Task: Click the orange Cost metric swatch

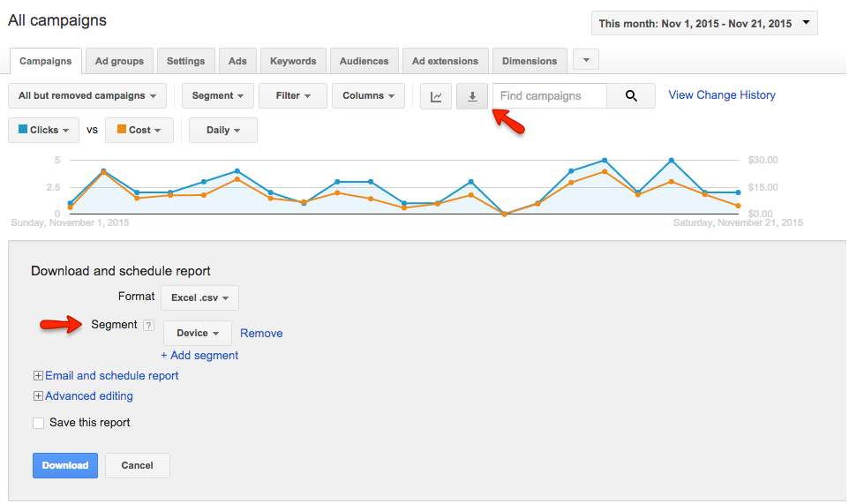Action: [121, 130]
